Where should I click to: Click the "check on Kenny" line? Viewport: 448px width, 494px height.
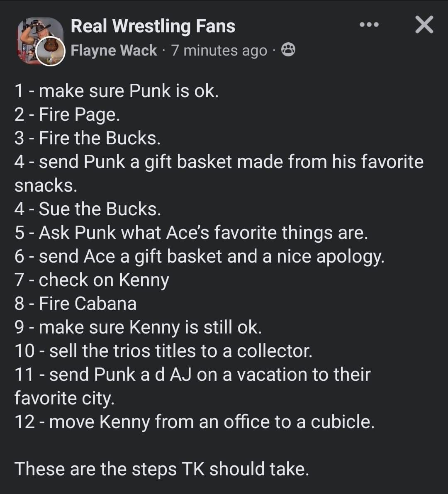pyautogui.click(x=92, y=280)
